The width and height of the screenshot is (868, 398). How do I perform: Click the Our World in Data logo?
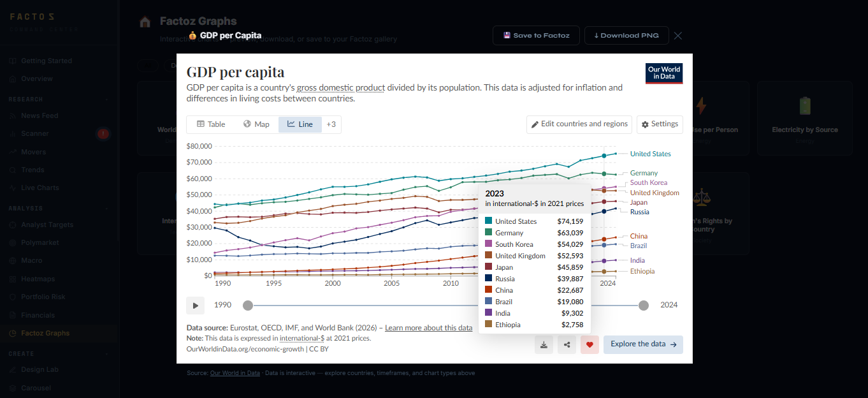[664, 73]
